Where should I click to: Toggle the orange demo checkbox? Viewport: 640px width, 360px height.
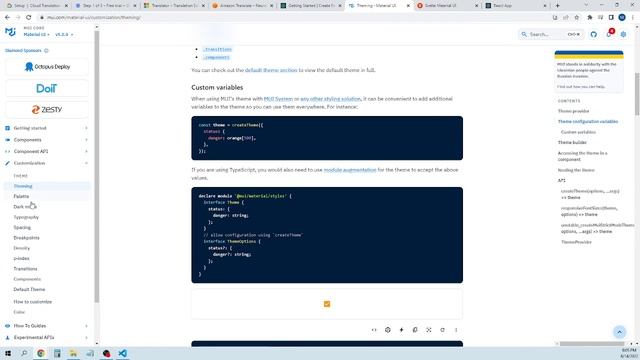(327, 304)
